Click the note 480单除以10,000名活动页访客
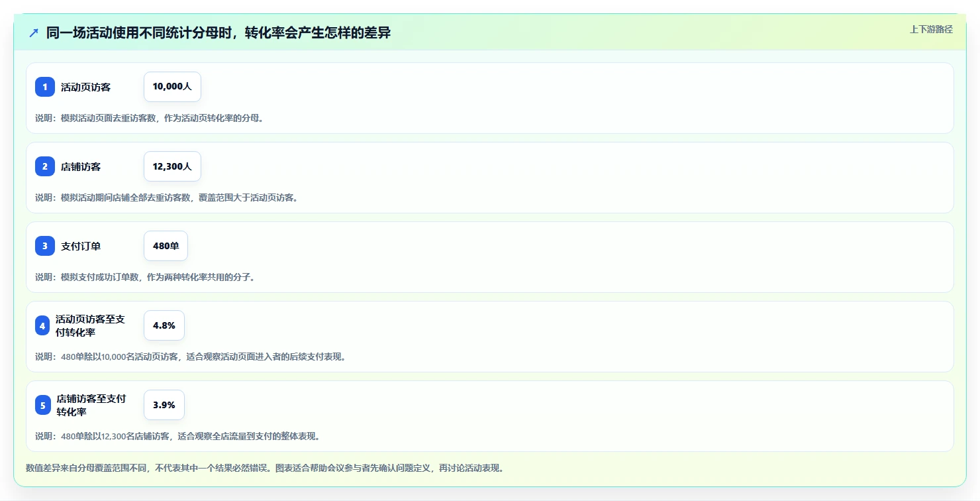 click(190, 357)
